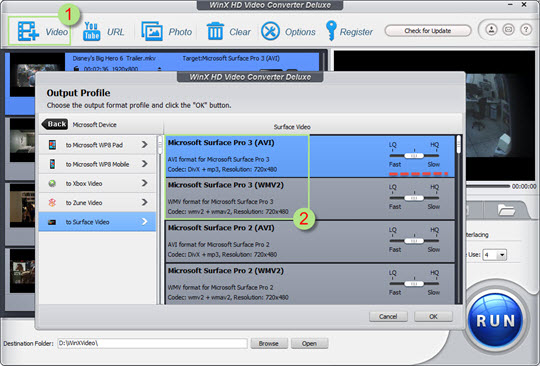This screenshot has height=366, width=540.
Task: Select the to Zune Video category
Action: [x=97, y=202]
